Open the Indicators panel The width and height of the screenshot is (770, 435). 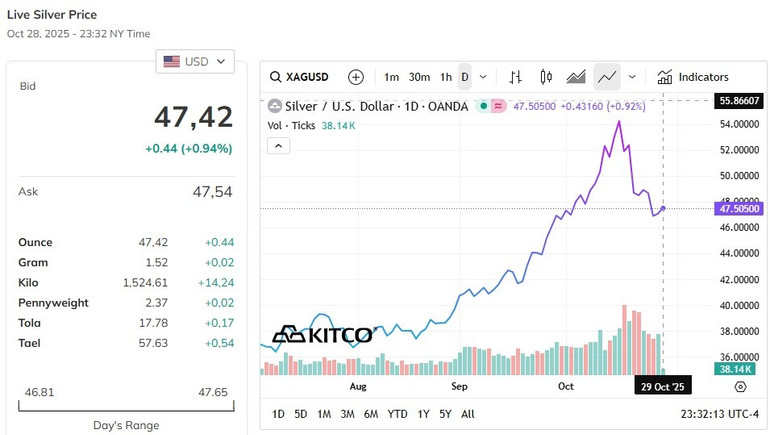pos(693,77)
